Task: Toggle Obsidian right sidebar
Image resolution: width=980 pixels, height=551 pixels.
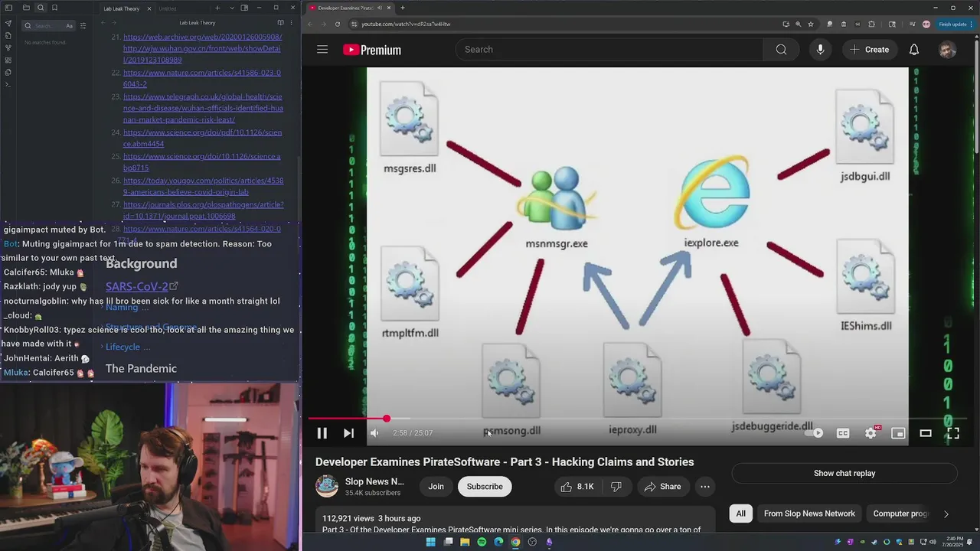Action: tap(244, 8)
